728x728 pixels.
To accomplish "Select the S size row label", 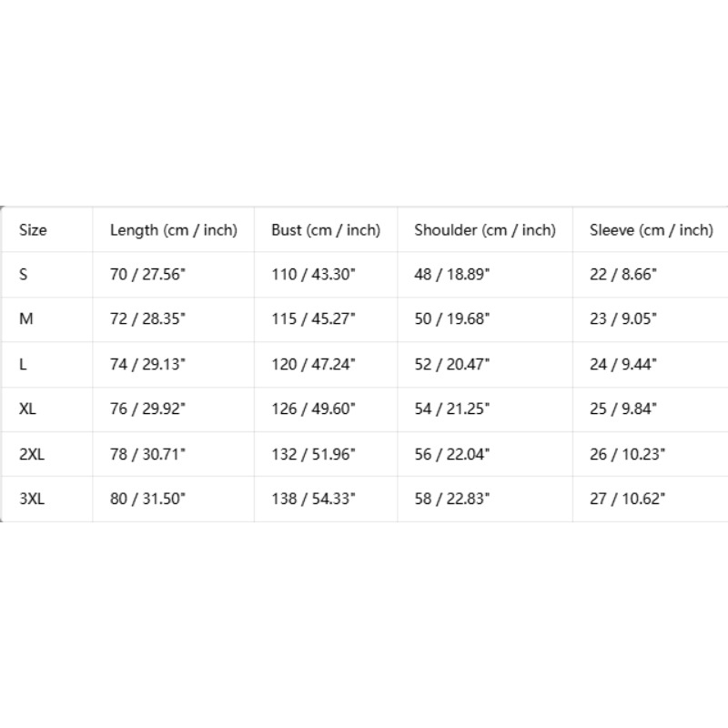I will (24, 275).
